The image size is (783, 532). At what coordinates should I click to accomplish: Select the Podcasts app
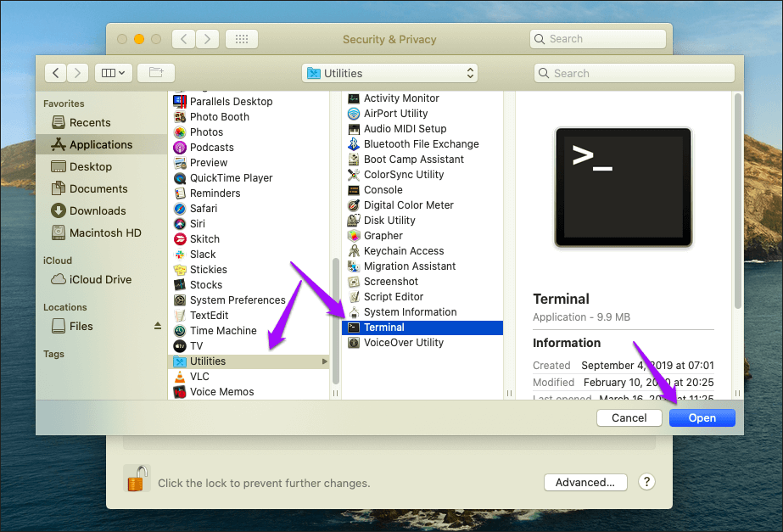(x=249, y=148)
